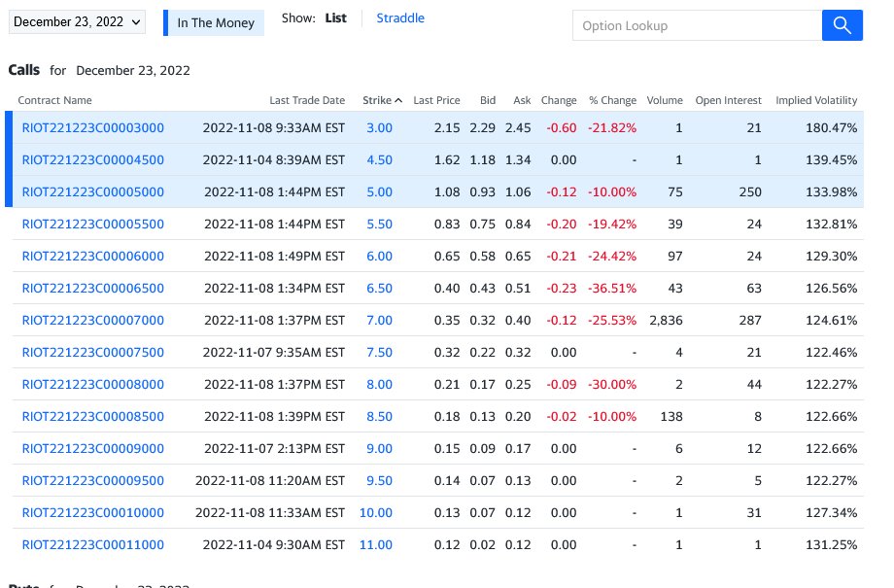894x588 pixels.
Task: Open contract RIOT221223C00004500
Action: pos(93,159)
